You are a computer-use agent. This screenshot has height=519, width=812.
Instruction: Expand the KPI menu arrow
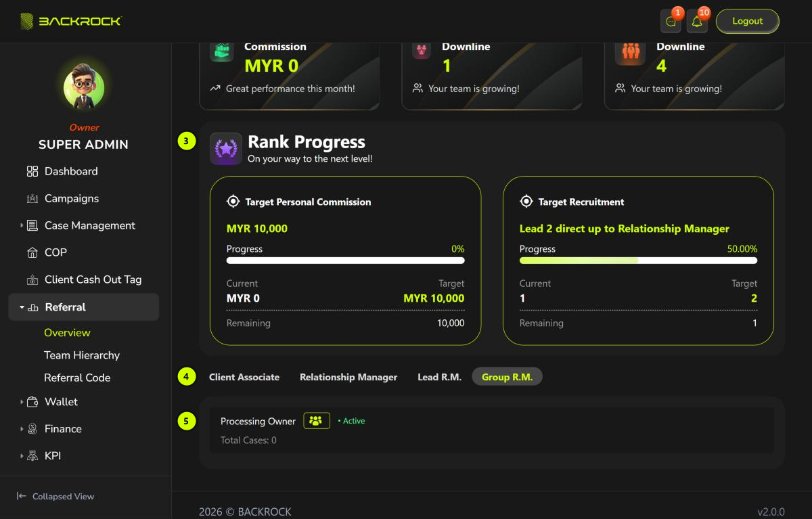[22, 456]
